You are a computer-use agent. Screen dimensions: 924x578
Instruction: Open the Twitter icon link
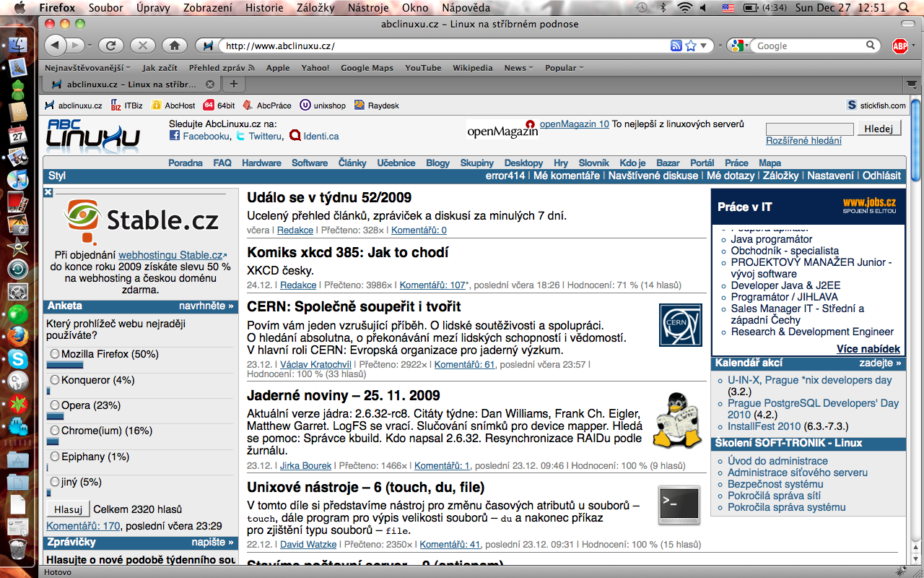pos(240,135)
